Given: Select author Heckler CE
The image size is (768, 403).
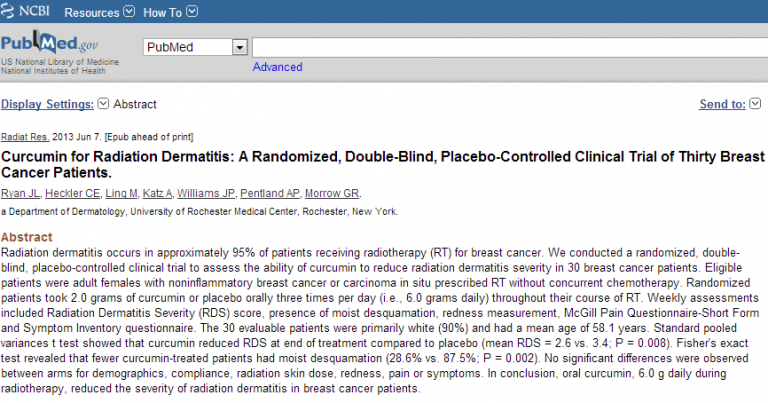Looking at the screenshot, I should tap(72, 193).
